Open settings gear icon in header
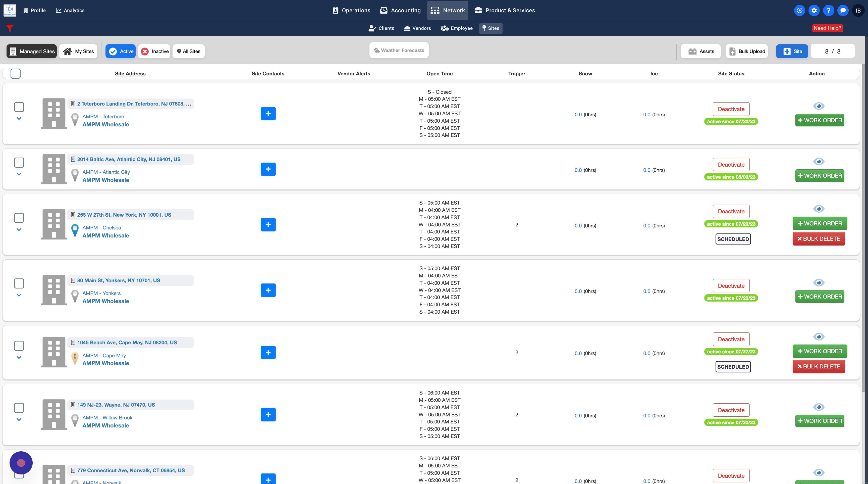This screenshot has width=868, height=484. [814, 11]
